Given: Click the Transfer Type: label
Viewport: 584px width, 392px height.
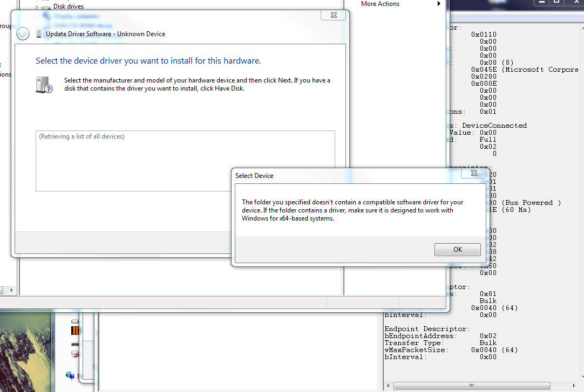Looking at the screenshot, I should [414, 343].
